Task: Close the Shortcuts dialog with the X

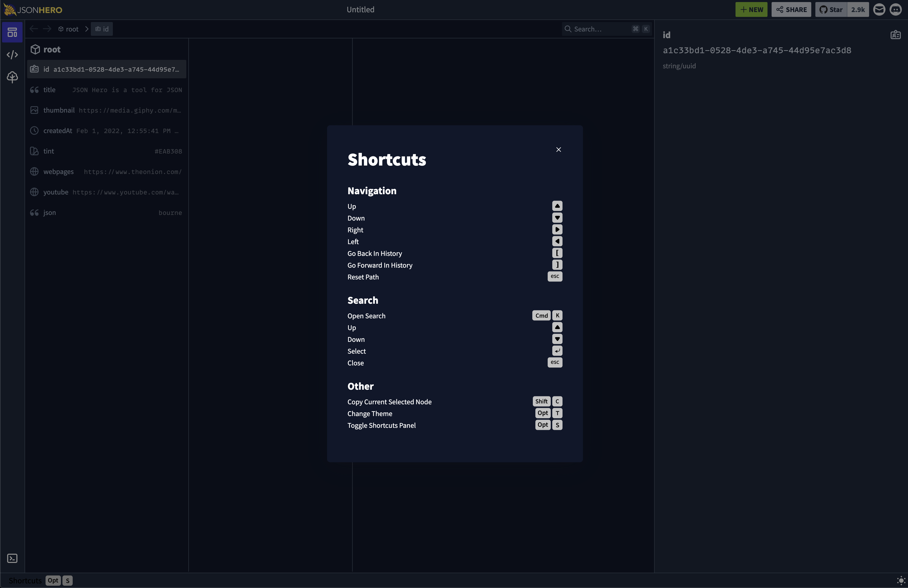Action: point(558,149)
